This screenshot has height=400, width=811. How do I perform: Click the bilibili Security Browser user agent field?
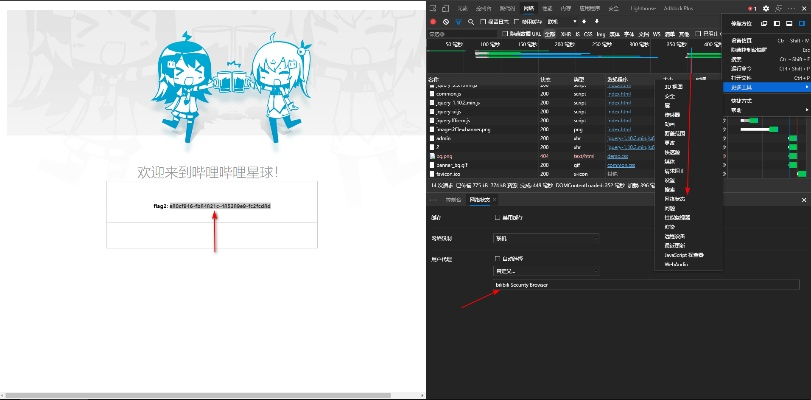pos(646,285)
